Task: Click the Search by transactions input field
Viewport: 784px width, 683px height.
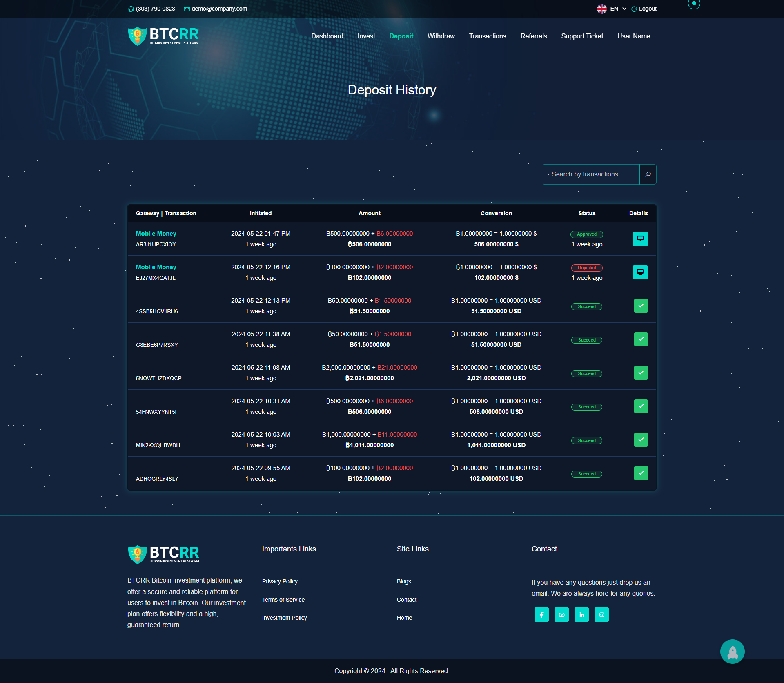Action: click(591, 174)
